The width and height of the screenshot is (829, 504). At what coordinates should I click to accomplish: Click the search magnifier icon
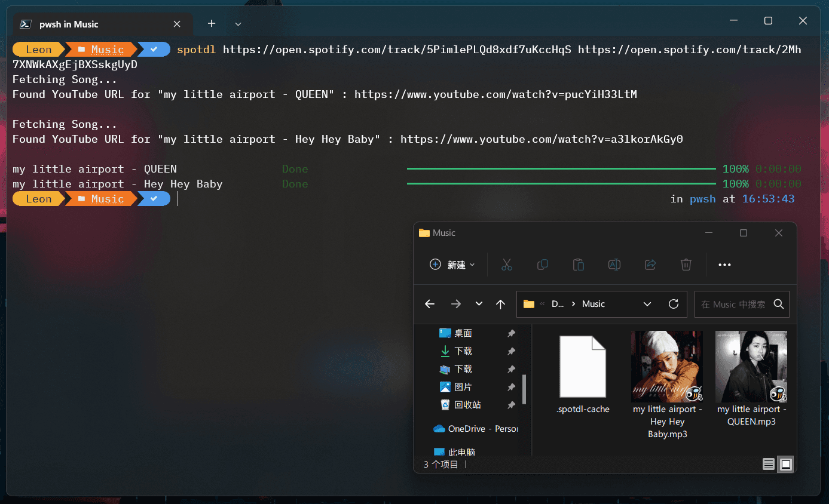point(778,304)
